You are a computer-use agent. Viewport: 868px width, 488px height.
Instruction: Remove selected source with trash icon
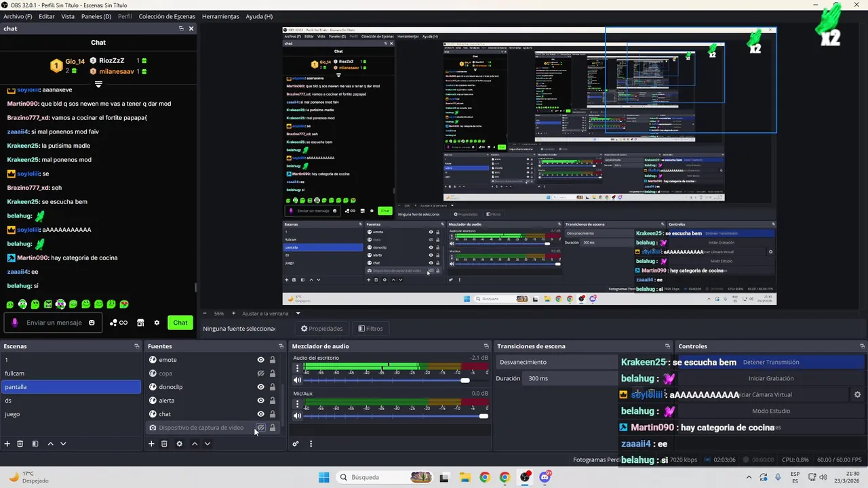click(x=164, y=444)
